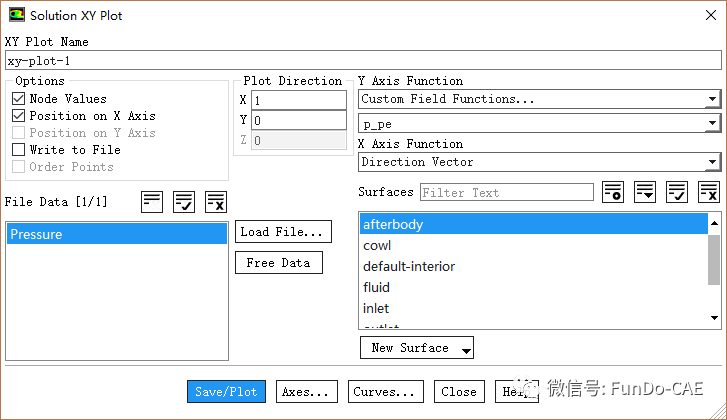Open the Surfaces list dropdown icon

pyautogui.click(x=645, y=192)
